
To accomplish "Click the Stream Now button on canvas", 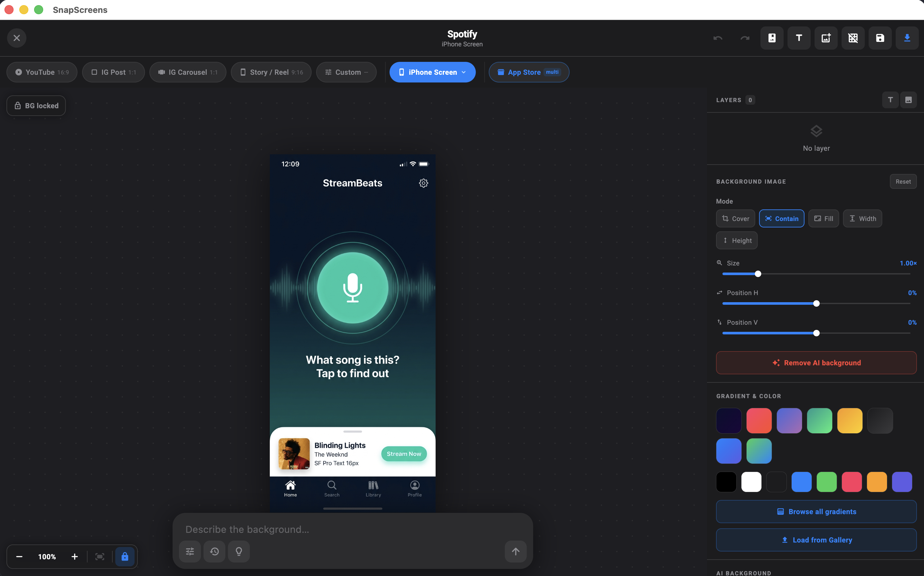I will (x=404, y=454).
